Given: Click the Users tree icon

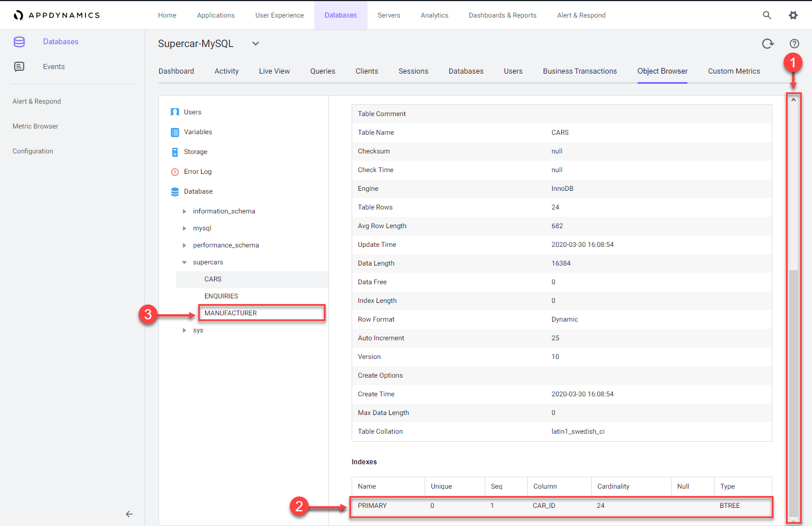Looking at the screenshot, I should tap(175, 112).
